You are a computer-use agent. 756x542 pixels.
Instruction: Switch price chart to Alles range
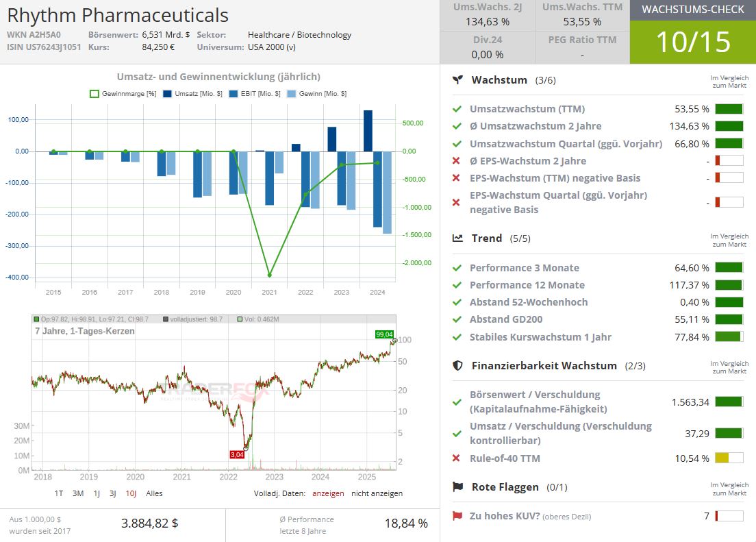[x=154, y=493]
